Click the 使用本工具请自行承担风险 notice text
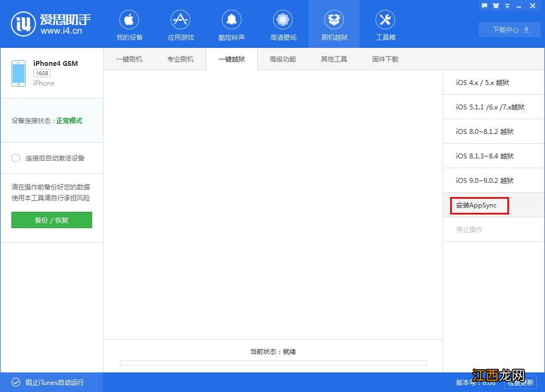The image size is (545, 392). pyautogui.click(x=51, y=198)
